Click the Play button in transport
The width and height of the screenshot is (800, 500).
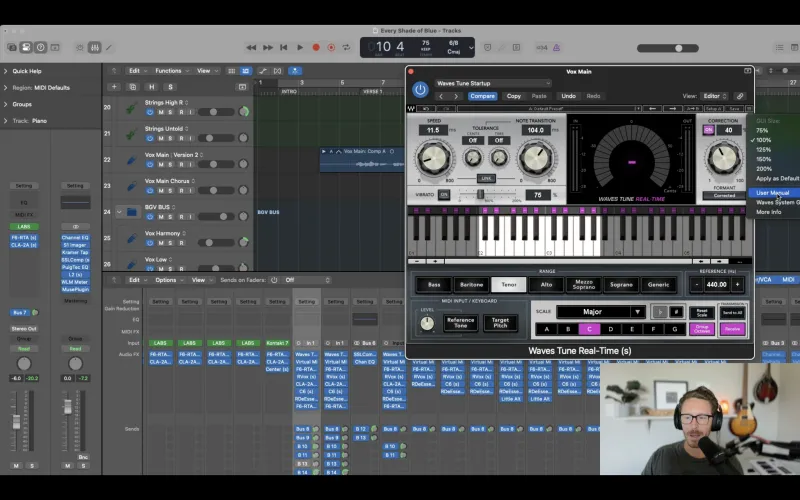[x=299, y=47]
